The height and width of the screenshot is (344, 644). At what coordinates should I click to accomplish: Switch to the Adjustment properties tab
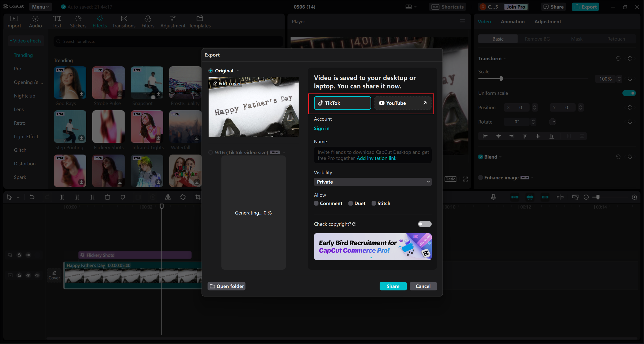pyautogui.click(x=547, y=22)
